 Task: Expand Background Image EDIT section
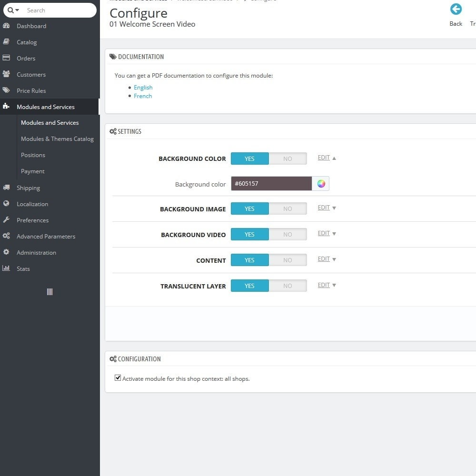[x=327, y=208]
